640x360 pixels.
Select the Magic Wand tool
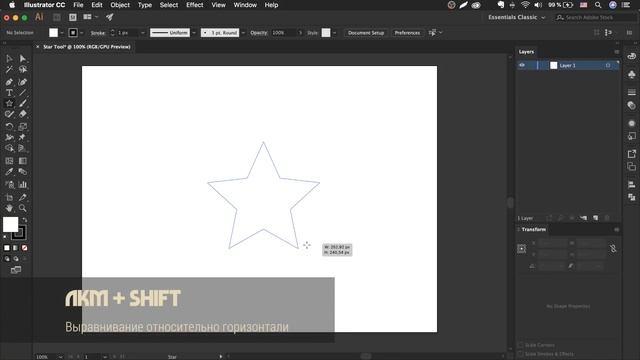tap(9, 69)
